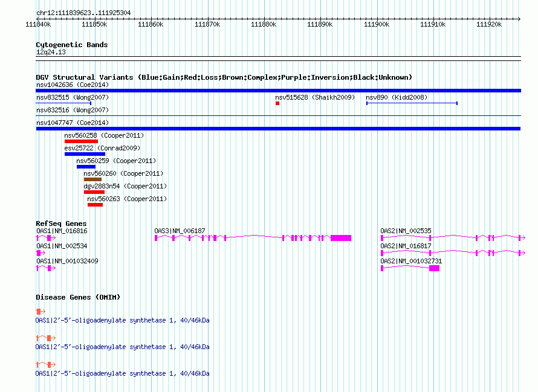Image resolution: width=538 pixels, height=392 pixels.
Task: Click the 111850k ruler position
Action: coord(94,24)
